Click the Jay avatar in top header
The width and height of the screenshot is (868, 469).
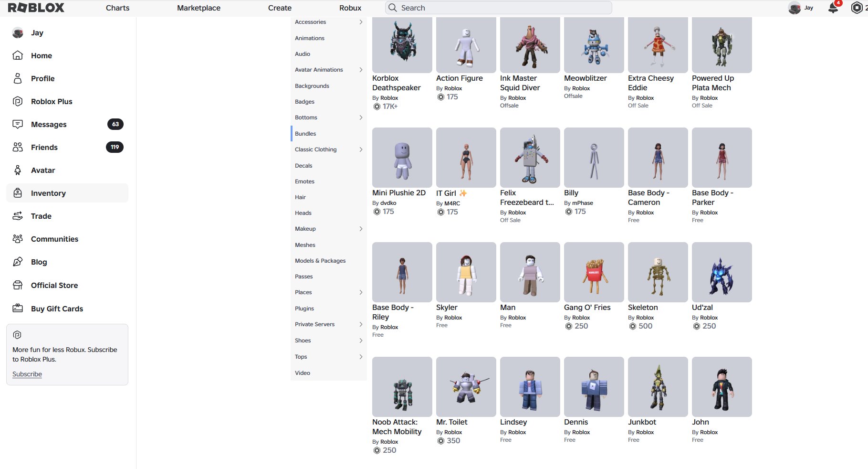795,8
